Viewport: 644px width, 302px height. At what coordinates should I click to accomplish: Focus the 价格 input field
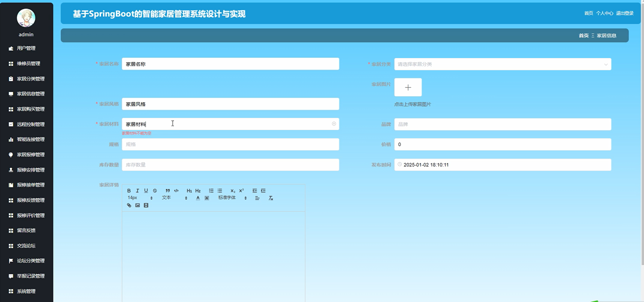503,144
